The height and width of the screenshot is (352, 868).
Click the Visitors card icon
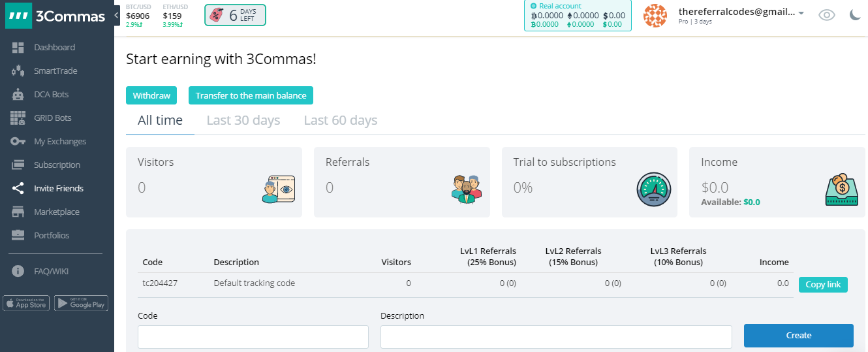(x=278, y=189)
